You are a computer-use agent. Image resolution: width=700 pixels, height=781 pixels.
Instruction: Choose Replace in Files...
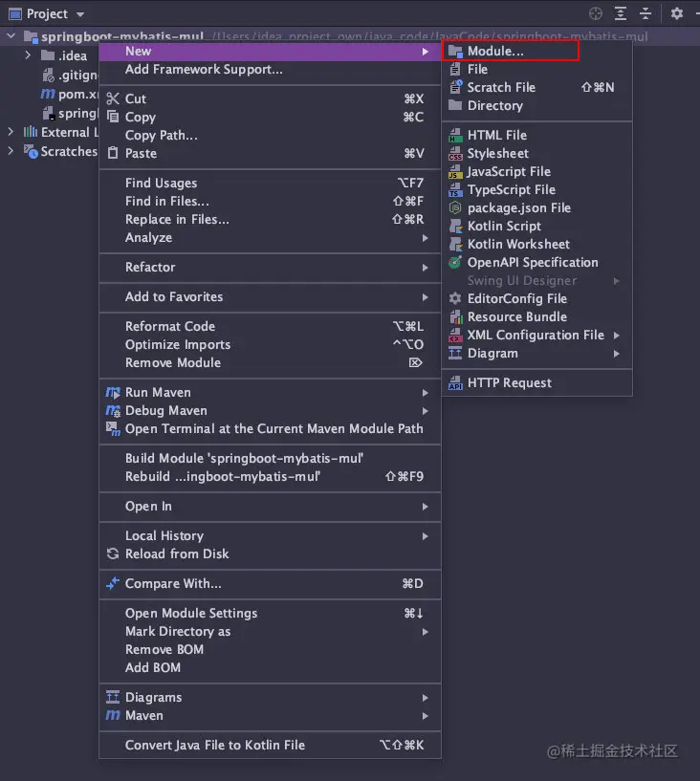[x=270, y=219]
